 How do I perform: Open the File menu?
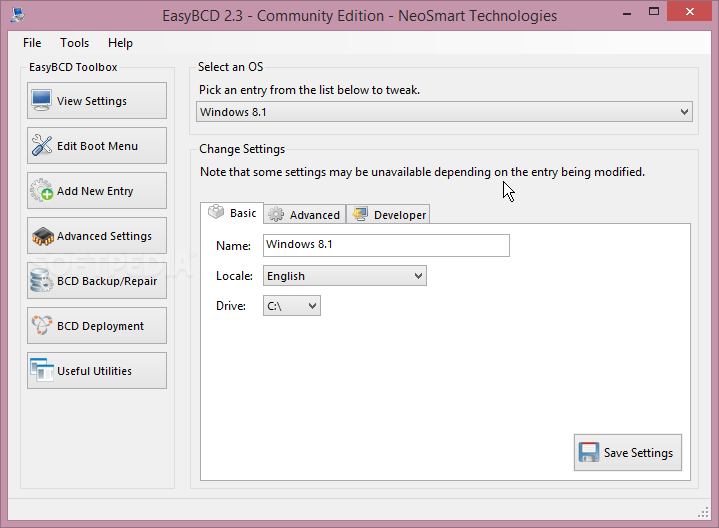tap(32, 43)
